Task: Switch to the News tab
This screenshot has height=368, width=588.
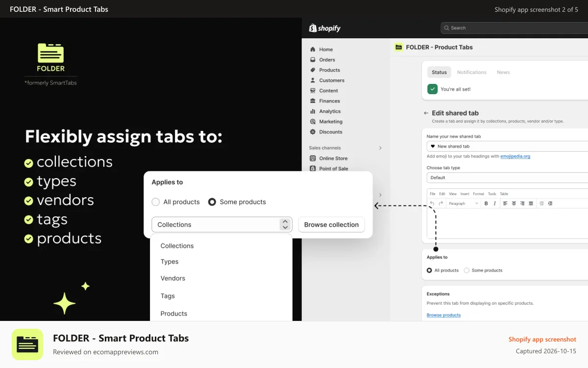Action: [503, 72]
